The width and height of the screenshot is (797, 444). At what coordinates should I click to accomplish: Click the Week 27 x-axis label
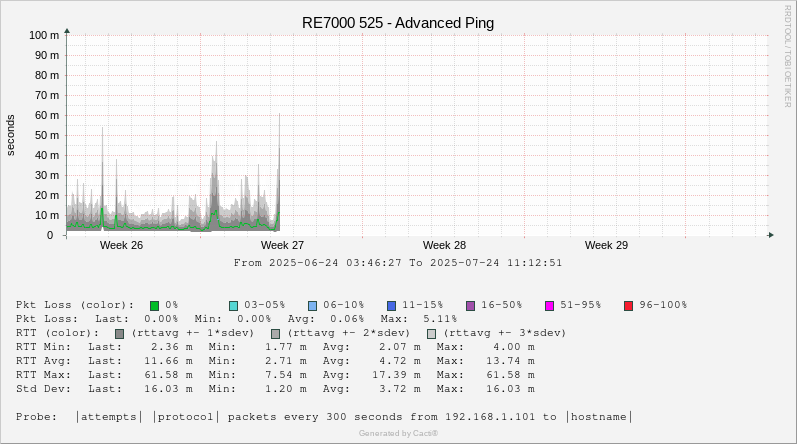[x=282, y=245]
